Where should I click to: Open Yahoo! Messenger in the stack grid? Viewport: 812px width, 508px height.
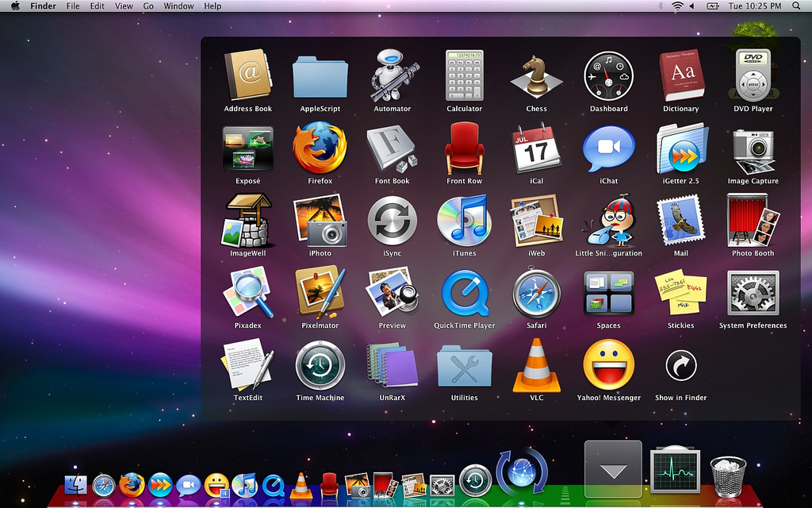click(608, 365)
